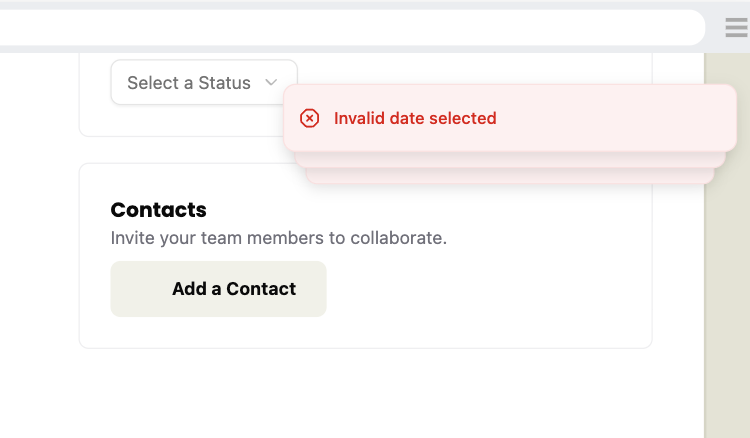Viewport: 750px width, 438px height.
Task: Click the Invite your team members text
Action: pyautogui.click(x=278, y=239)
